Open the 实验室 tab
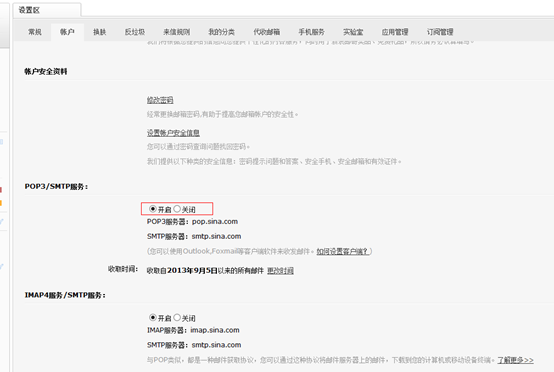 [x=353, y=32]
